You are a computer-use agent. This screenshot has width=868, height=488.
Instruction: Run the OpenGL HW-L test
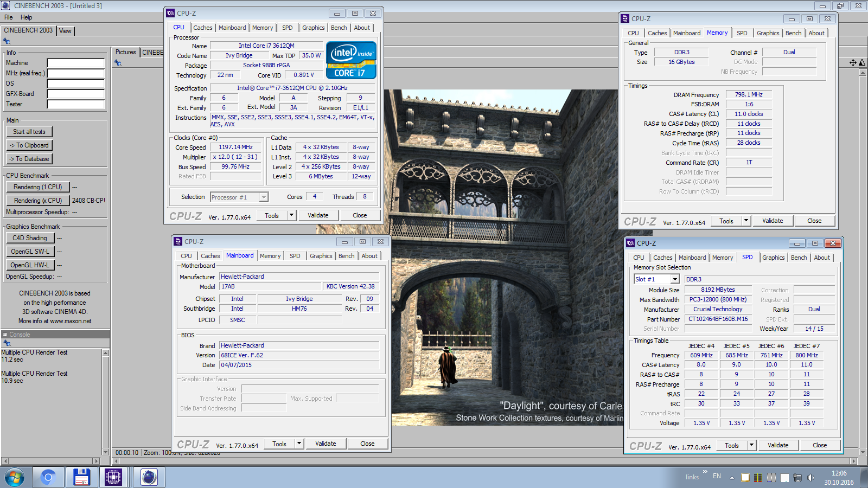coord(30,265)
